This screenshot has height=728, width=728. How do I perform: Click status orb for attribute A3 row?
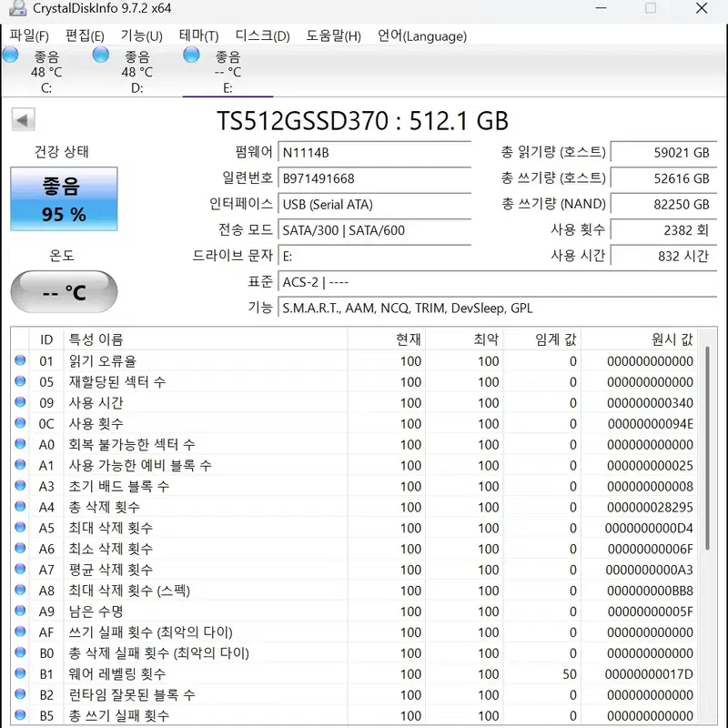20,486
